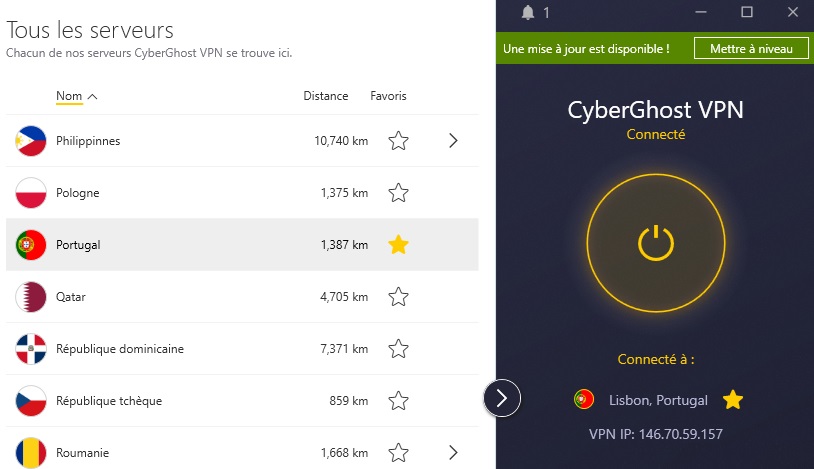Select the Philippinnes server name
This screenshot has width=814, height=469.
[x=88, y=141]
